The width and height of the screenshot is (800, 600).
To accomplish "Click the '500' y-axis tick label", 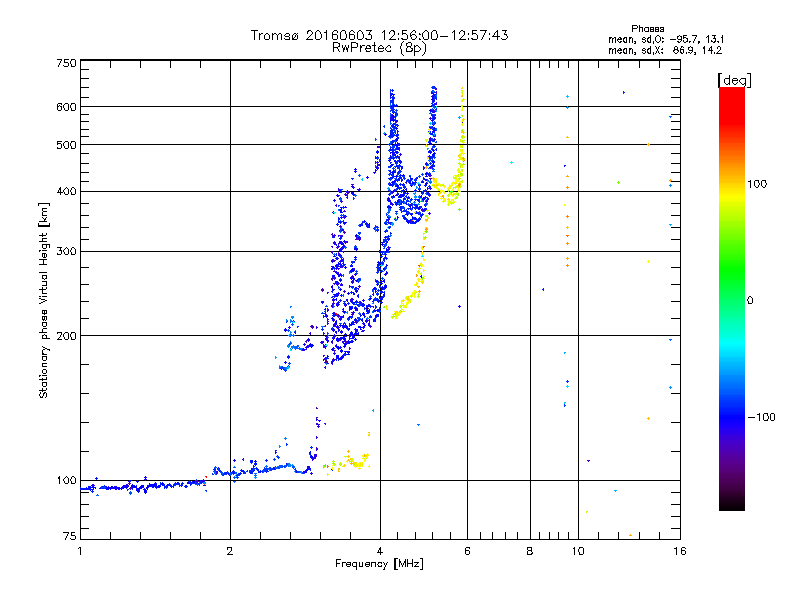I will click(x=66, y=145).
